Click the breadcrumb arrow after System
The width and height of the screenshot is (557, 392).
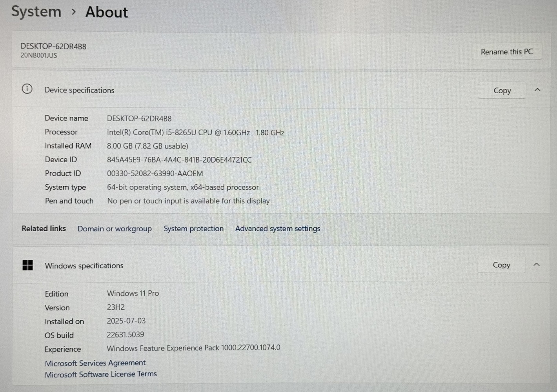[73, 12]
